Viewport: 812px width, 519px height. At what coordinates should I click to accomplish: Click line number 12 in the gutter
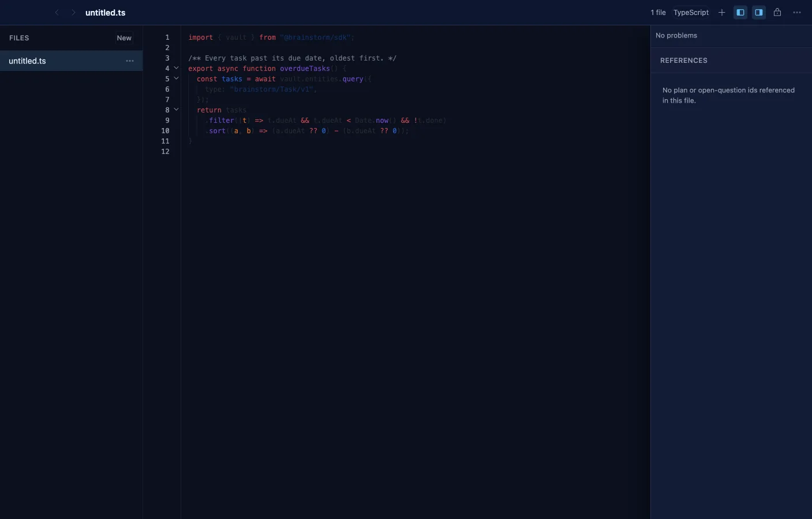point(165,152)
